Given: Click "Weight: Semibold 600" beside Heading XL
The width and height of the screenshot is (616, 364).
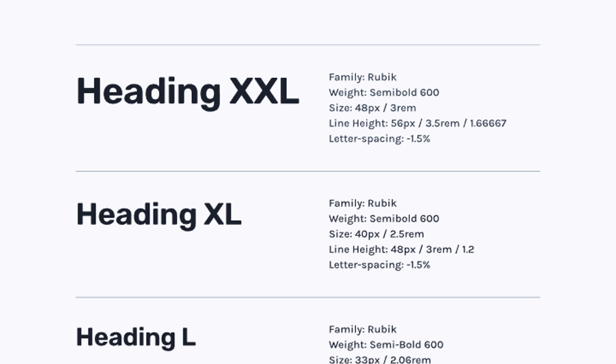Looking at the screenshot, I should coord(384,219).
